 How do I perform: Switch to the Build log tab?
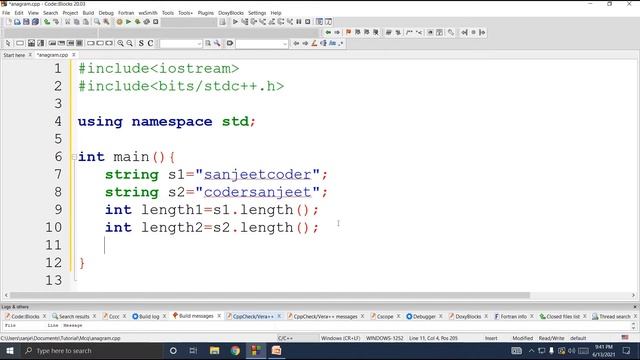pyautogui.click(x=149, y=316)
